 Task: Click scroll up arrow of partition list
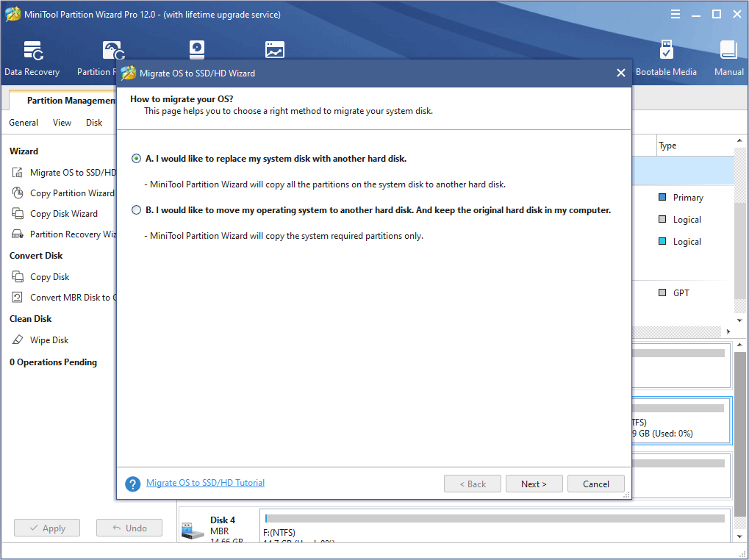coord(739,140)
